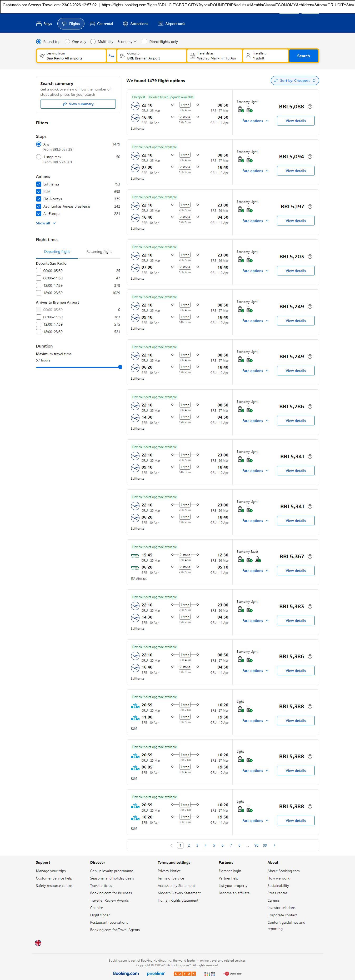Click the Leaving from Sao Paulo field

[71, 56]
